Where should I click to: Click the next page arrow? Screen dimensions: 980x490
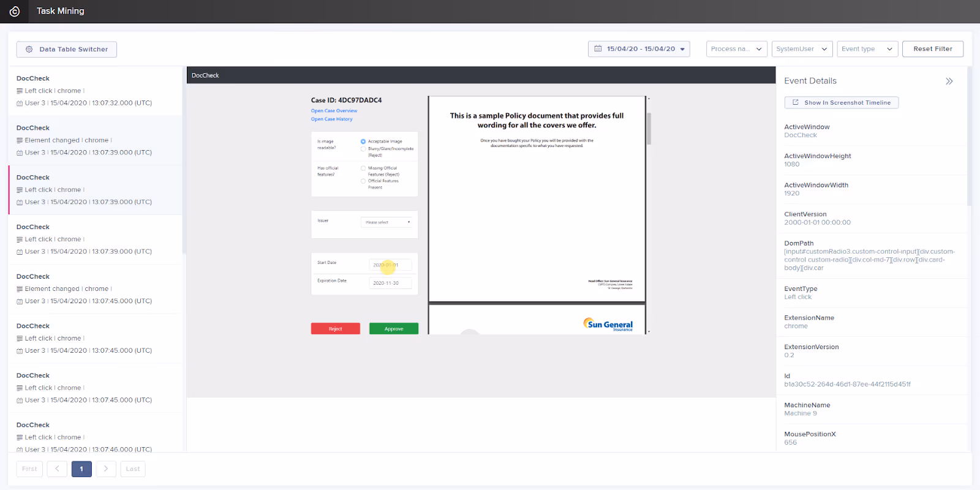[106, 469]
